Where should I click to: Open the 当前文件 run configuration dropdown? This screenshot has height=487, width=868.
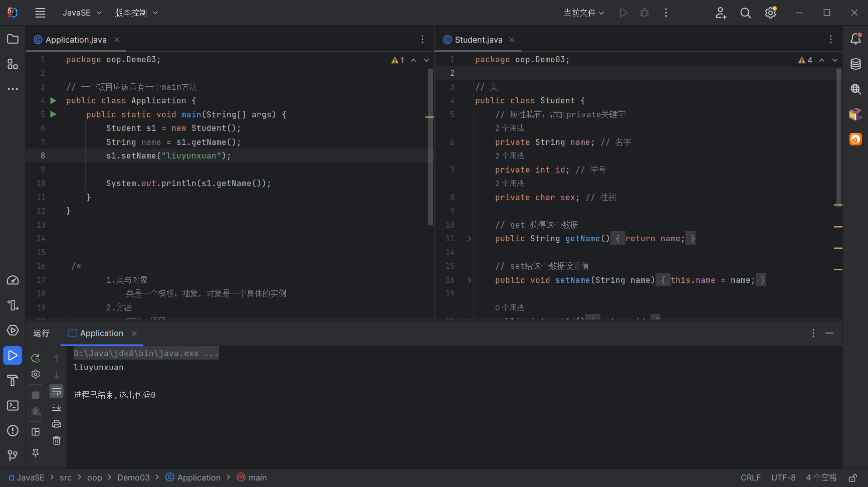coord(584,13)
